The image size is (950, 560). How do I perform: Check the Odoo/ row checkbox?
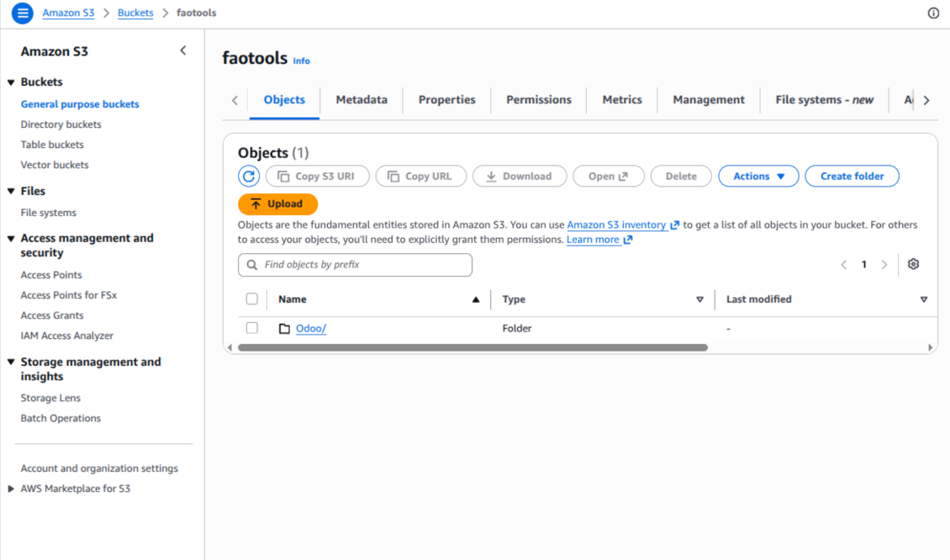click(252, 328)
